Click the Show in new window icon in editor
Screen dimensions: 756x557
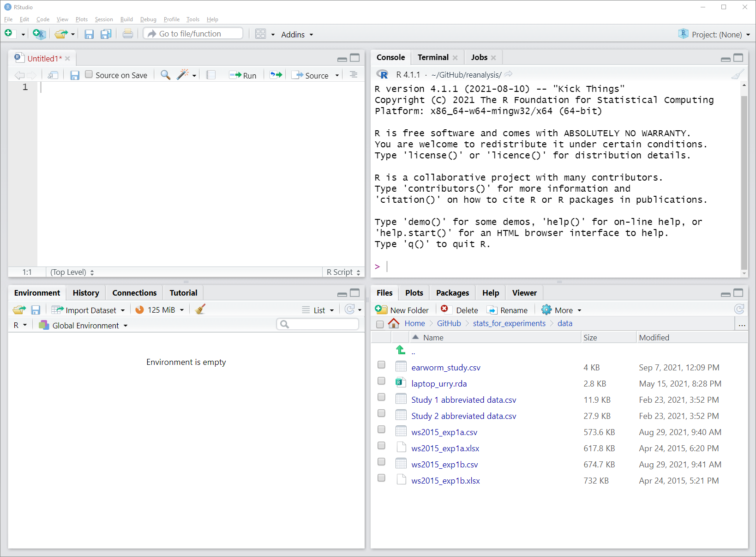tap(53, 75)
